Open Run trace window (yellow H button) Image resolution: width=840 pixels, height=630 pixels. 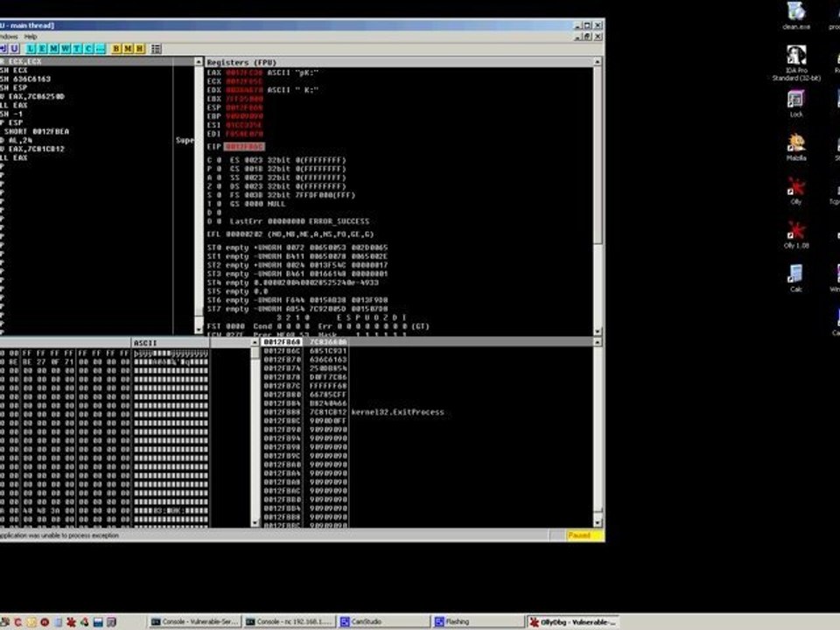[140, 49]
